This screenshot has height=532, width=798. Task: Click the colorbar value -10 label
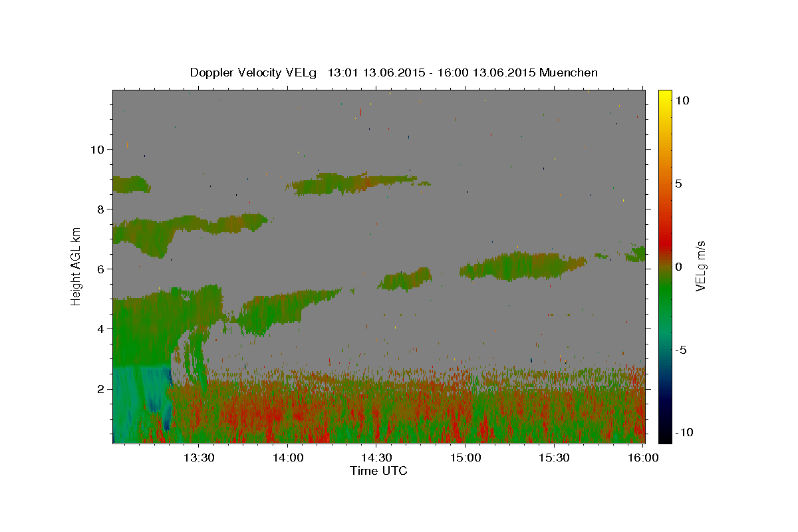point(685,433)
